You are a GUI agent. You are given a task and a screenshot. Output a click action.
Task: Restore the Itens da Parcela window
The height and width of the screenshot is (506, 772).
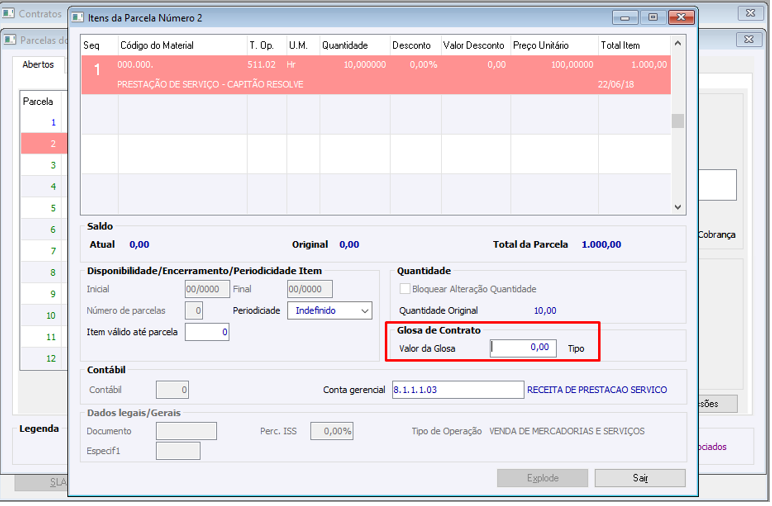coord(653,18)
